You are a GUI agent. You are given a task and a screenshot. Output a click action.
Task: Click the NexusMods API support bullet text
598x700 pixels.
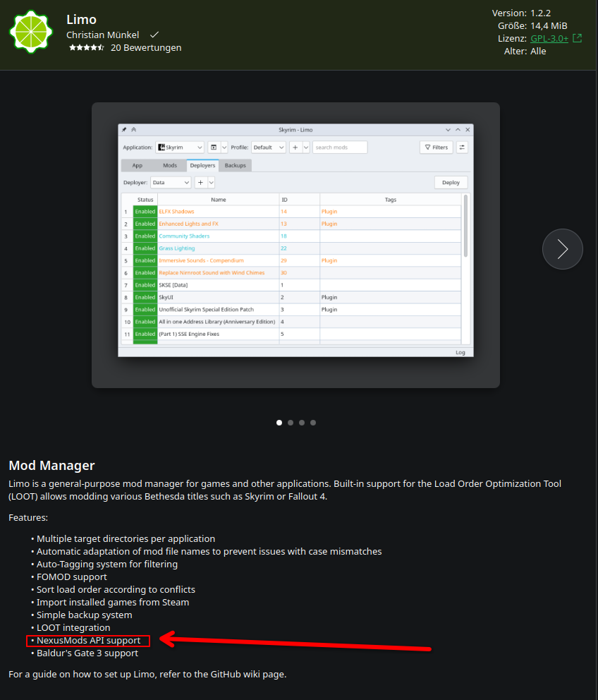pos(88,641)
